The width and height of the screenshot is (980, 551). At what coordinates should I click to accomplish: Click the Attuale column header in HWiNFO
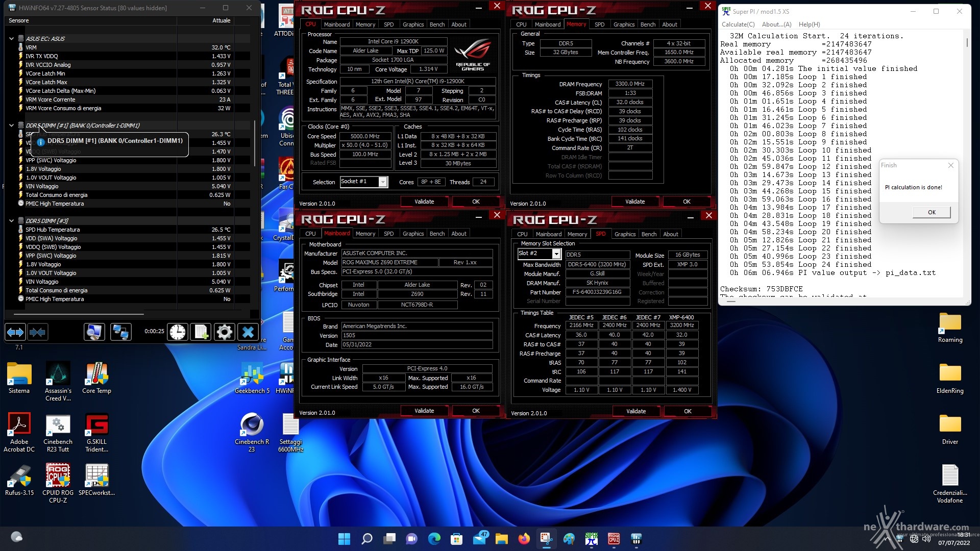(x=221, y=20)
